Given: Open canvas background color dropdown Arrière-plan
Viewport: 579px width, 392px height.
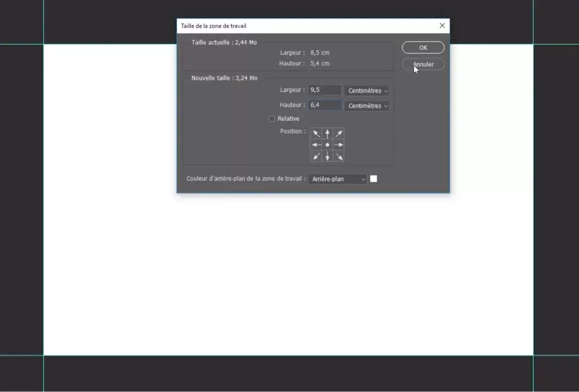Looking at the screenshot, I should 338,179.
